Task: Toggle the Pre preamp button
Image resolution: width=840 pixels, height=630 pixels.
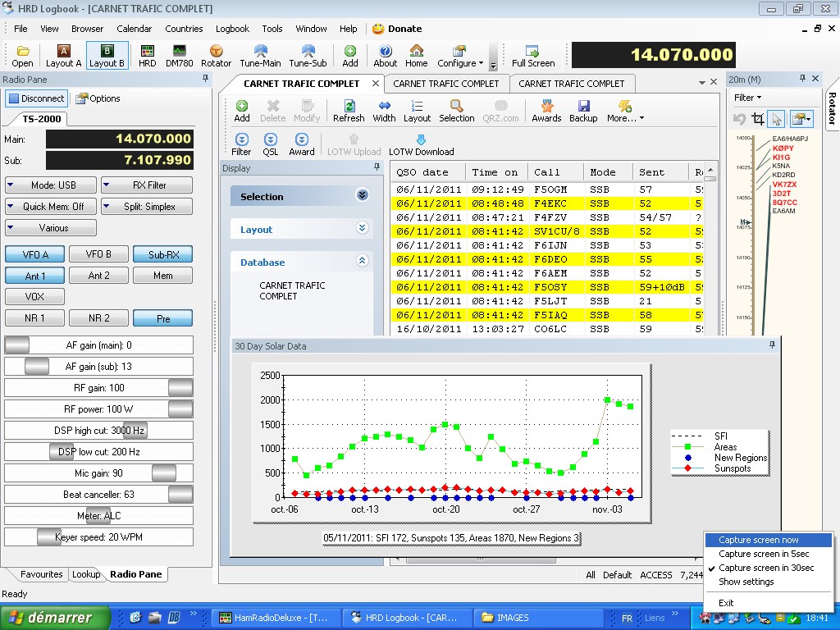Action: [163, 318]
